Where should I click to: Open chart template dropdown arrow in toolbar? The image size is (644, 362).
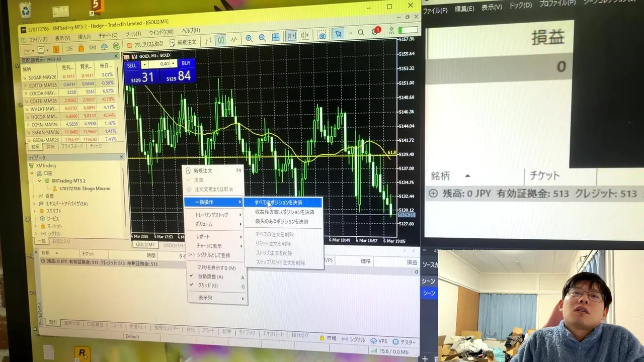tap(47, 50)
